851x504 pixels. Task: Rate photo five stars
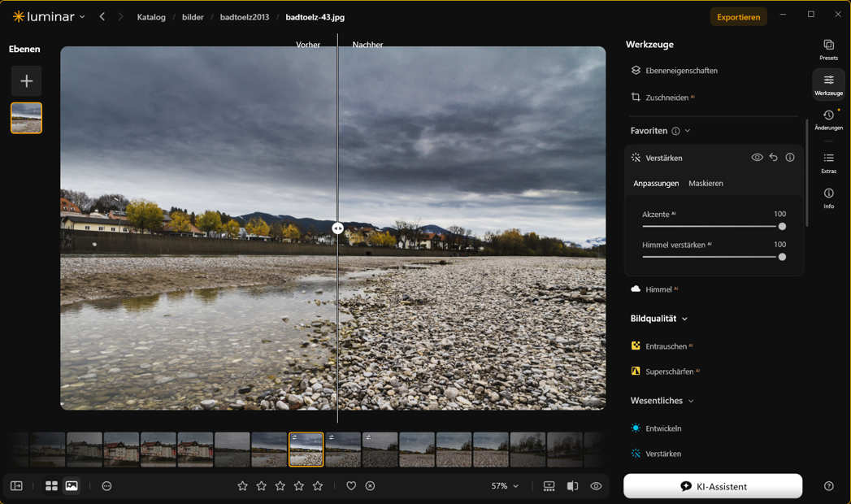click(318, 486)
